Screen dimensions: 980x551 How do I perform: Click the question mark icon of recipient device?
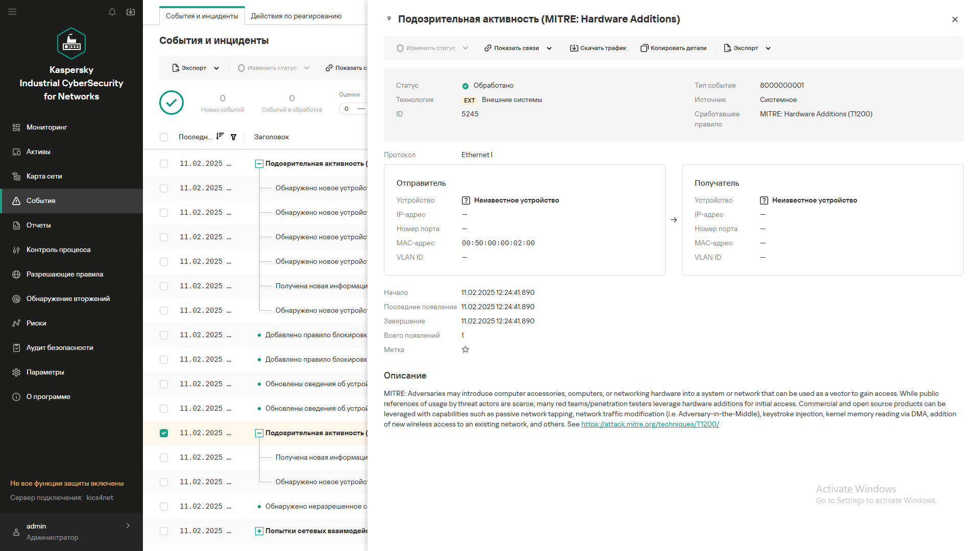coord(764,201)
